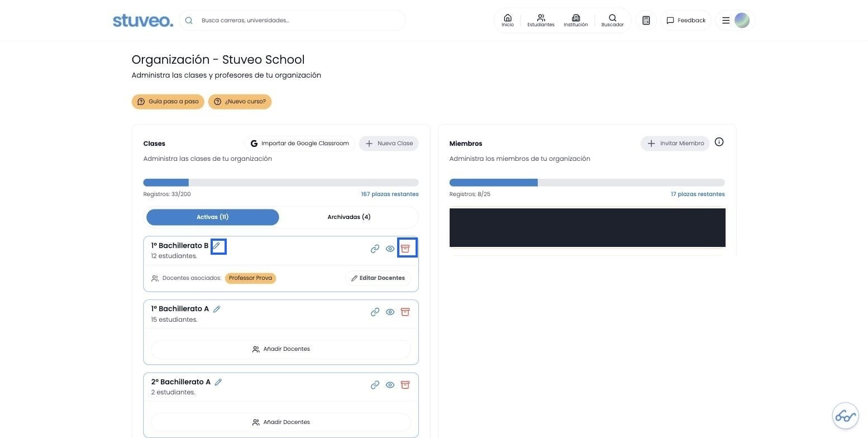This screenshot has width=868, height=438.
Task: Click the Feedback button
Action: click(686, 20)
